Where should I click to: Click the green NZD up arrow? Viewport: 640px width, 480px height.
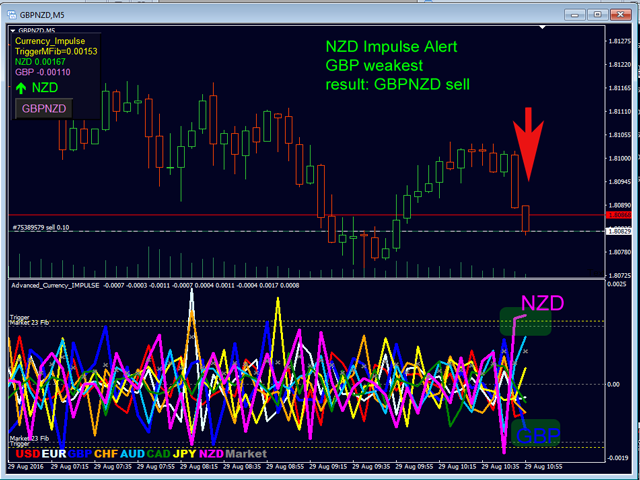[x=21, y=88]
